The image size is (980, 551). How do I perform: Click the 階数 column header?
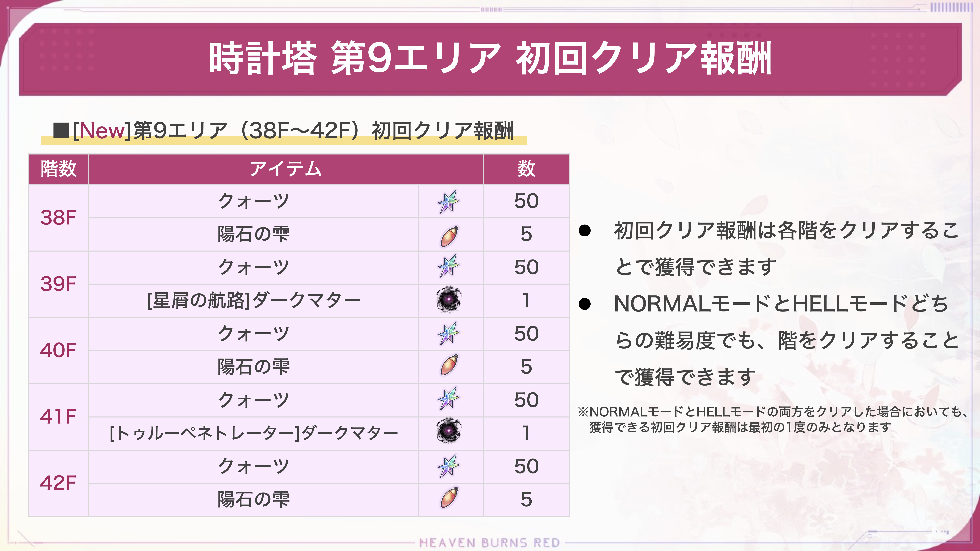click(59, 169)
